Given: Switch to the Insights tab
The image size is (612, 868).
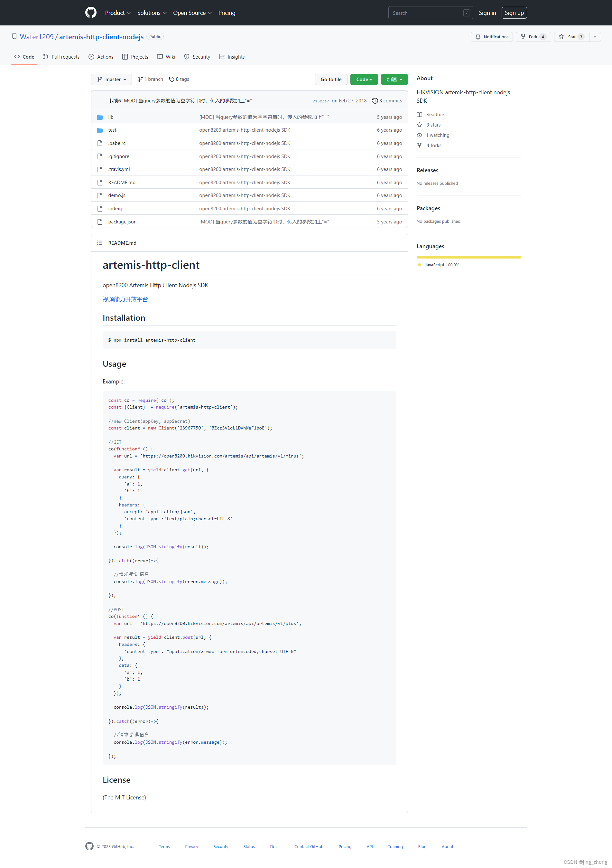Looking at the screenshot, I should pos(232,57).
